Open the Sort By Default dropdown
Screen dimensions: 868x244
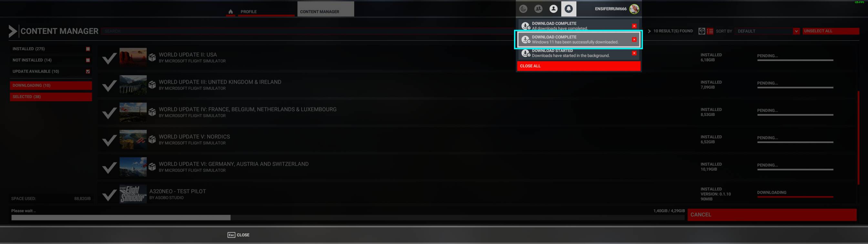coord(767,31)
